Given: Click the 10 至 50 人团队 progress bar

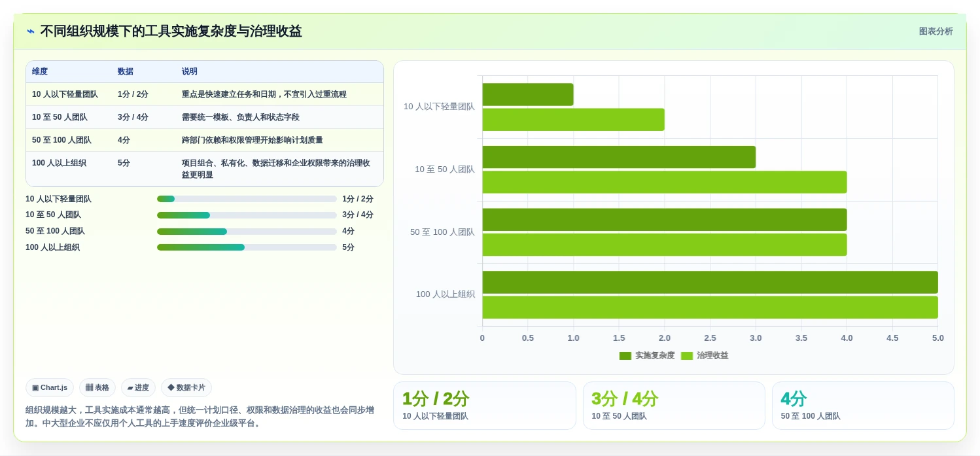Looking at the screenshot, I should (x=247, y=215).
